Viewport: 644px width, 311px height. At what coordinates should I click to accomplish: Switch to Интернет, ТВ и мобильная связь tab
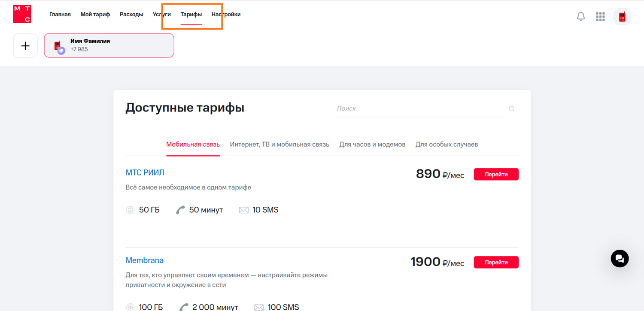(279, 145)
